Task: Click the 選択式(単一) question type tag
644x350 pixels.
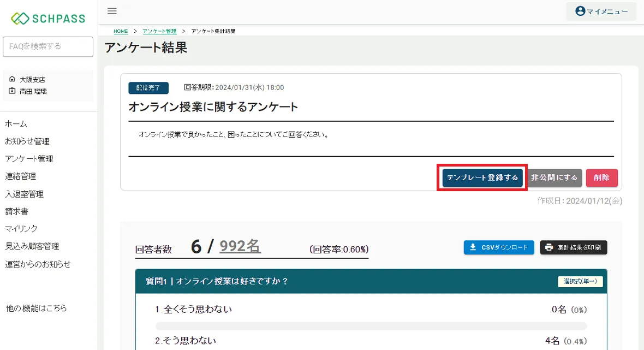Action: pyautogui.click(x=580, y=281)
